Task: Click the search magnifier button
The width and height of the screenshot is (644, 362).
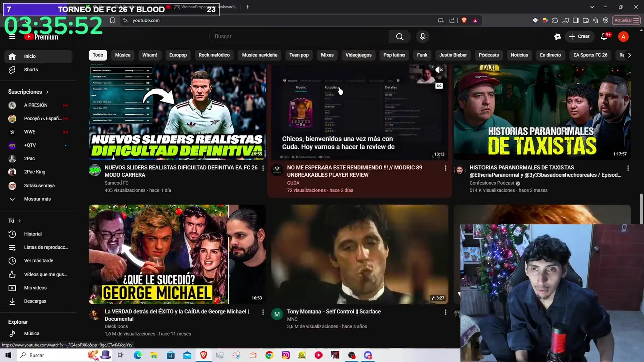Action: point(399,36)
